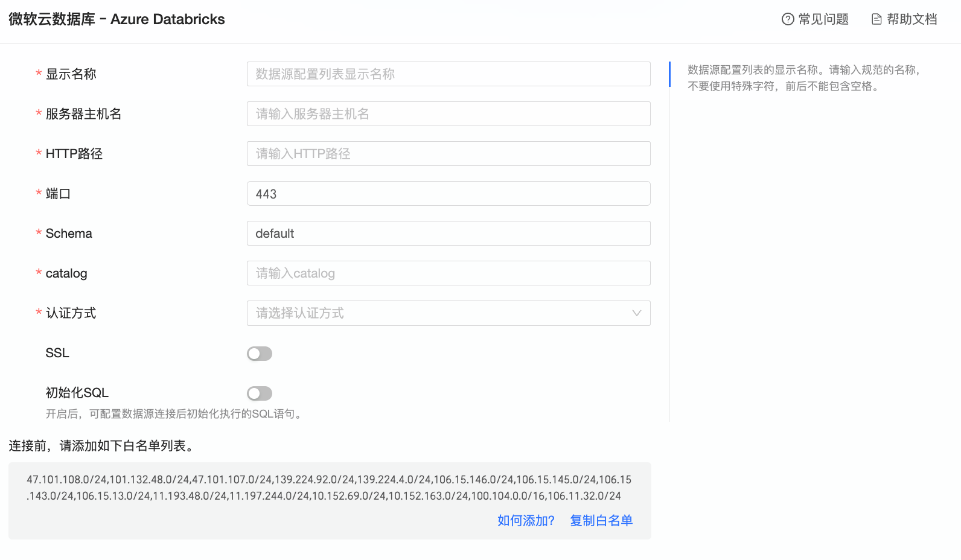Viewport: 961px width, 560px height.
Task: Open the 认证方式 dropdown
Action: coord(449,313)
